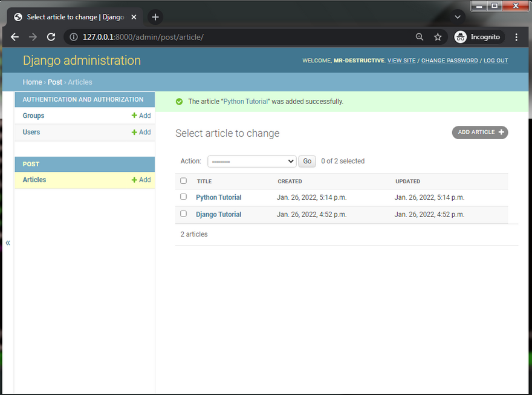Select the Select article to change browser tab

point(74,17)
